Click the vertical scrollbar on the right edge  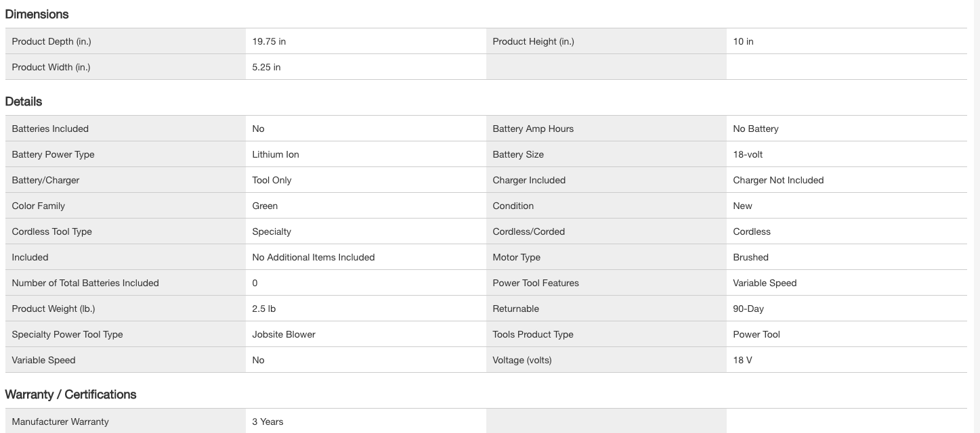pyautogui.click(x=975, y=216)
